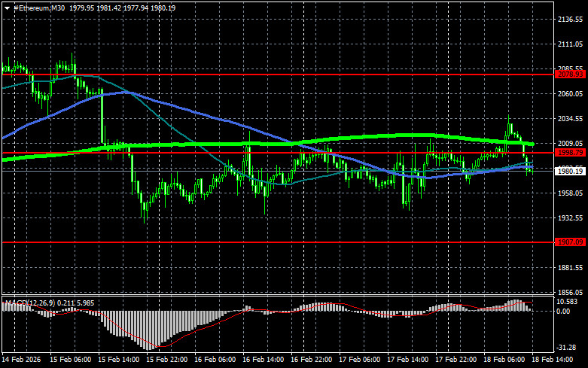Click the 2034.55 price scale value
This screenshot has height=368, width=588.
[570, 119]
